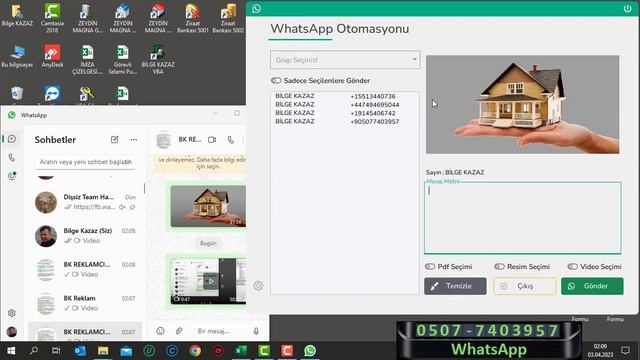
Task: Click inside the 'Mesaj Metni' text area
Action: (x=522, y=218)
